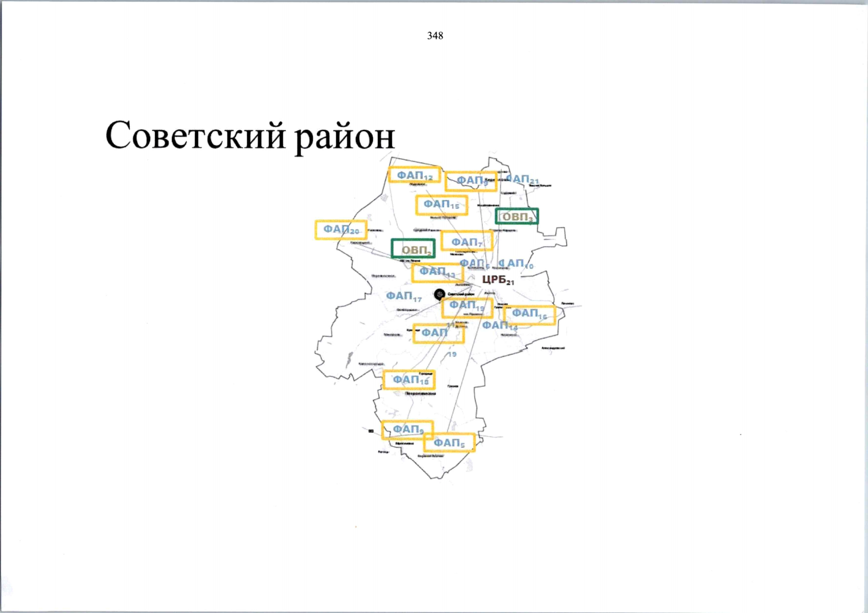Click the green ОВП2 box
Image resolution: width=868 pixels, height=613 pixels.
click(x=413, y=249)
